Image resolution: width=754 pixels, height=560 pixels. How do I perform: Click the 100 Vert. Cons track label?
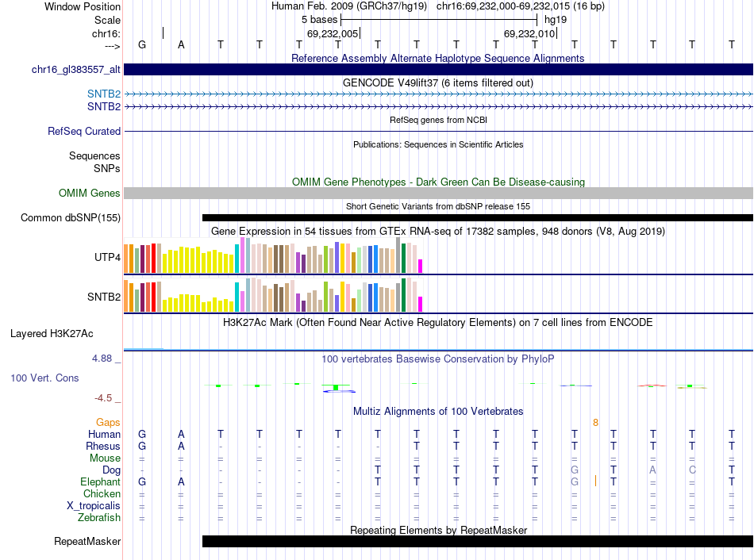coord(44,378)
